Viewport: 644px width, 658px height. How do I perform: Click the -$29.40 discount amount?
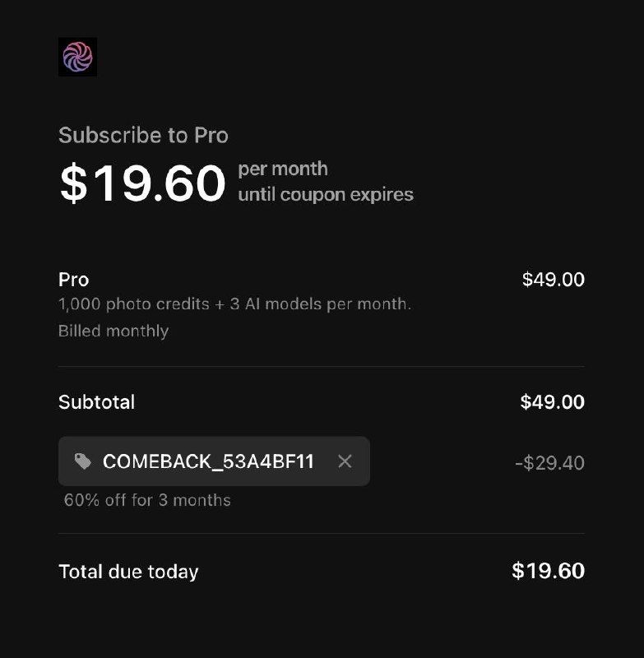[x=549, y=463]
